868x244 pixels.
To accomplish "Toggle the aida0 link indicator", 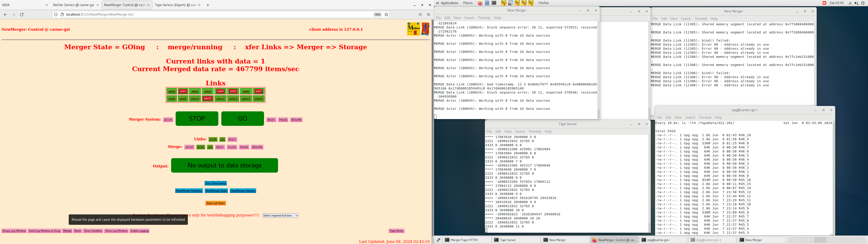I will (x=172, y=91).
